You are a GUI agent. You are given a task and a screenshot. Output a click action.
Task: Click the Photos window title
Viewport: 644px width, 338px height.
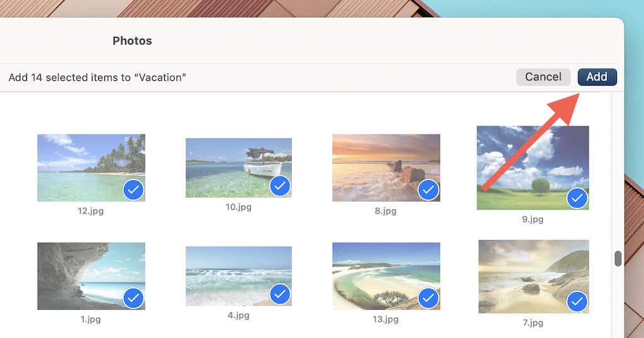tap(132, 41)
